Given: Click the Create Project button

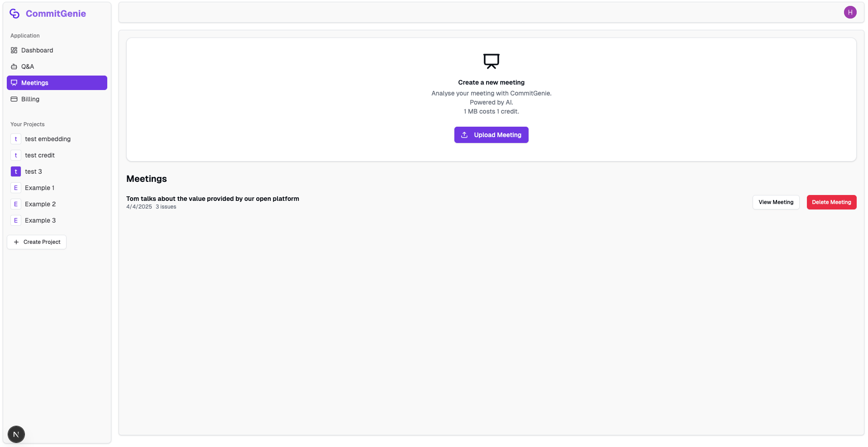Looking at the screenshot, I should coord(37,242).
